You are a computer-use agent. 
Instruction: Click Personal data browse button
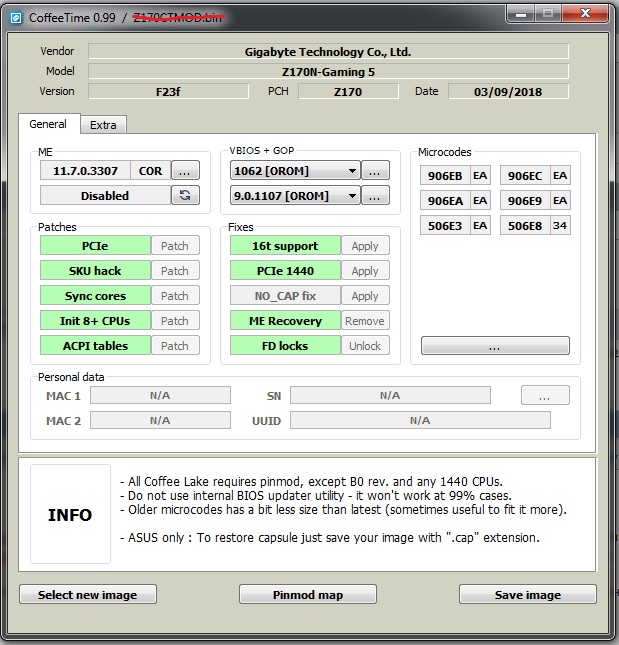tap(545, 395)
